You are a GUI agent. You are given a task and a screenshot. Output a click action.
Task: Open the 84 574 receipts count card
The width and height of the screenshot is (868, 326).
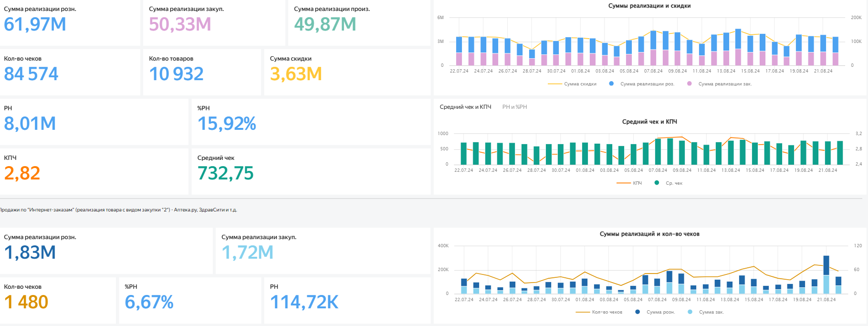(x=31, y=74)
